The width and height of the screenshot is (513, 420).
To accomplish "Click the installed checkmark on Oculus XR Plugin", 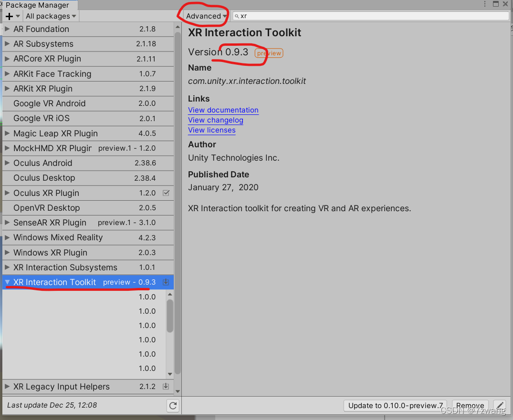I will (166, 193).
